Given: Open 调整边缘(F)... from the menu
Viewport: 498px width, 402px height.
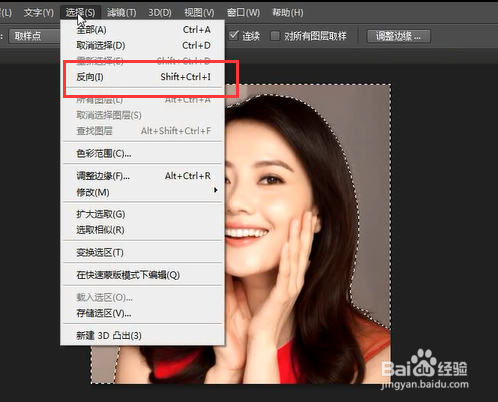Looking at the screenshot, I should [x=143, y=176].
